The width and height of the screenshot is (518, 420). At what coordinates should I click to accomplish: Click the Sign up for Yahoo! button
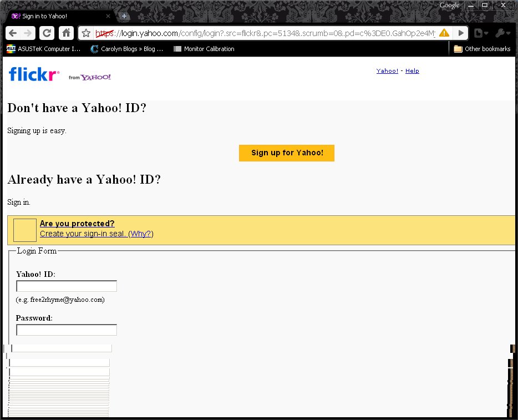point(286,153)
